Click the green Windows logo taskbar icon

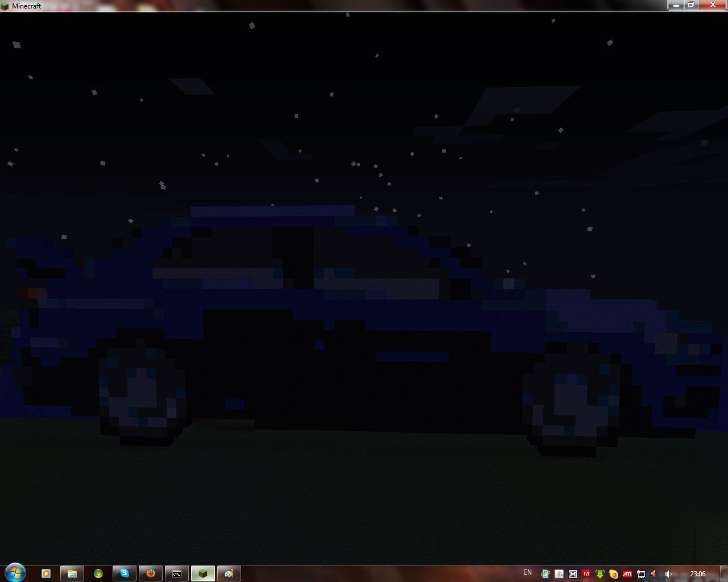pos(98,573)
